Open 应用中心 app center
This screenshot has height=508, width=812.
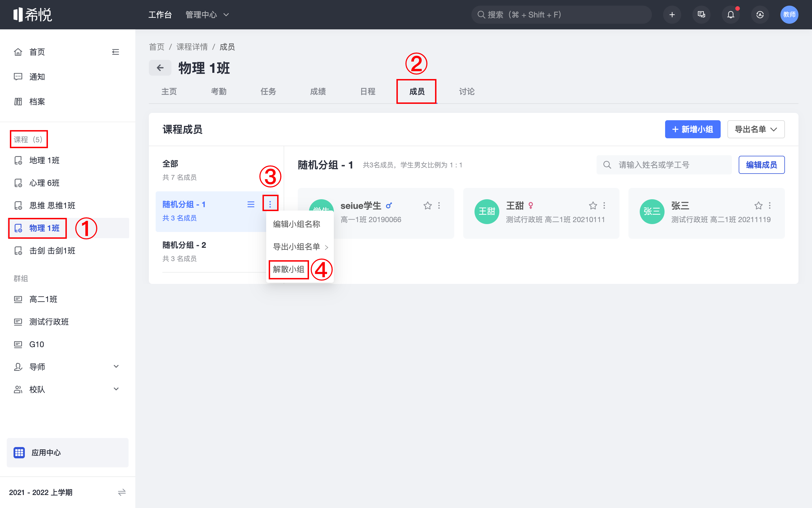coord(67,453)
